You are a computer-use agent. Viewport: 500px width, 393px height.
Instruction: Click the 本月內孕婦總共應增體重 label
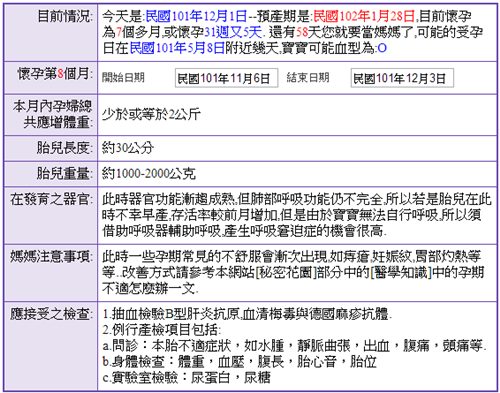(x=53, y=114)
